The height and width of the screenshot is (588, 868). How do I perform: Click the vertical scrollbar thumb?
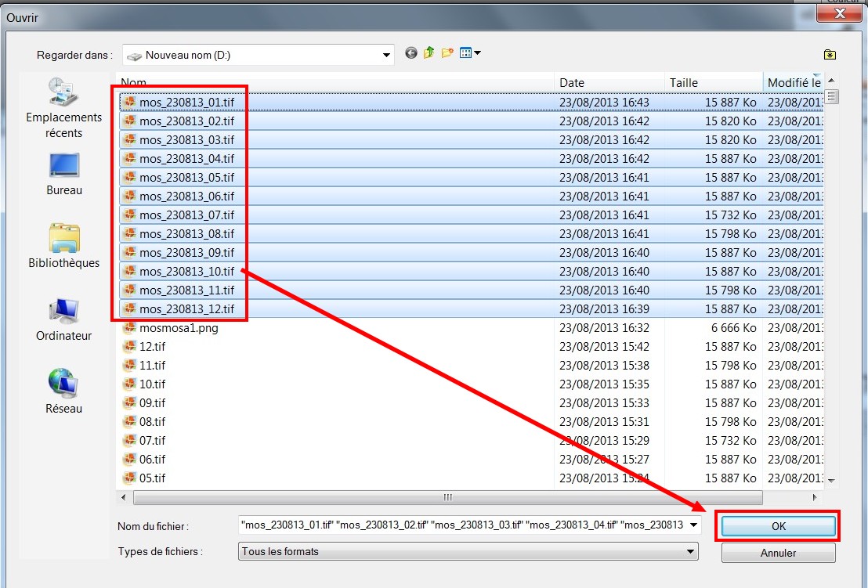pyautogui.click(x=831, y=97)
